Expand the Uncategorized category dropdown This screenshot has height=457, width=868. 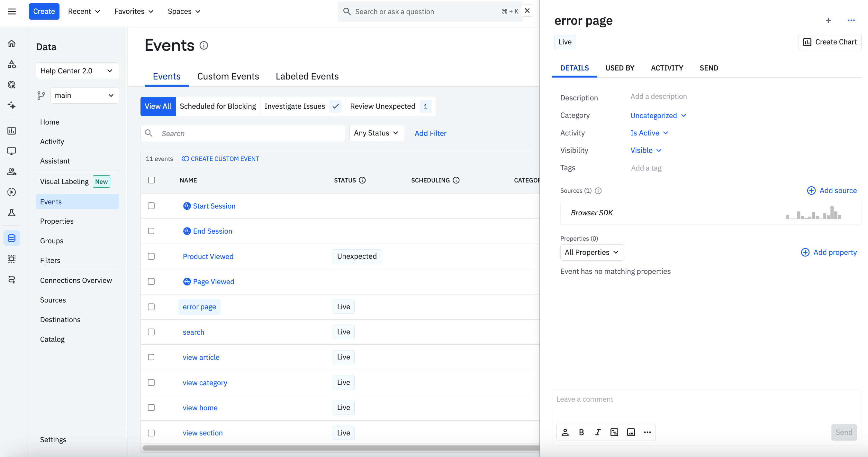click(658, 116)
